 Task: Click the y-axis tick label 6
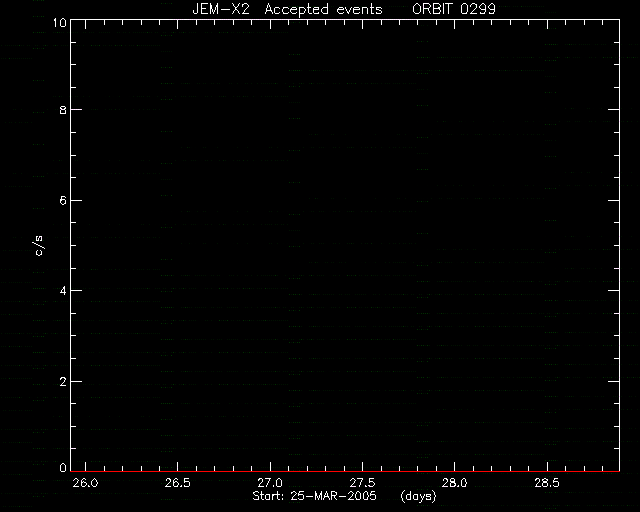[x=62, y=200]
